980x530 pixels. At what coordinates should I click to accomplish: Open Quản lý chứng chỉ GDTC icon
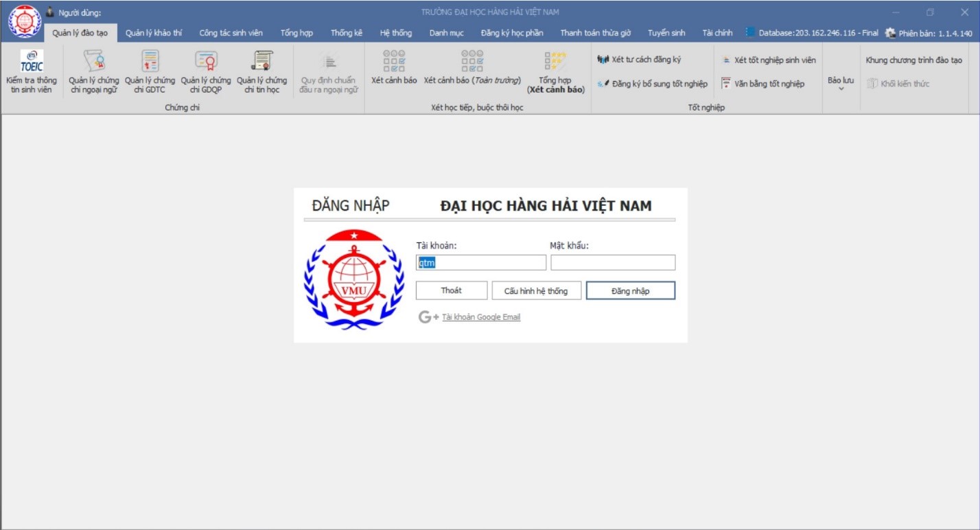click(x=150, y=62)
